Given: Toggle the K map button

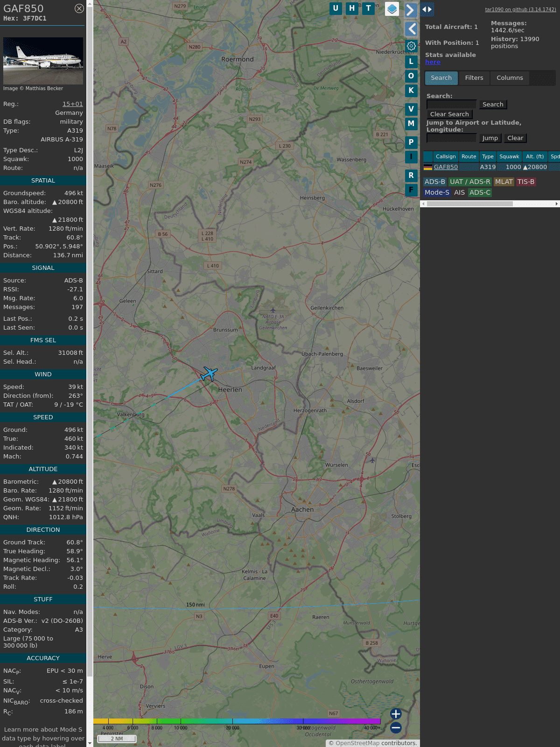Looking at the screenshot, I should 411,91.
